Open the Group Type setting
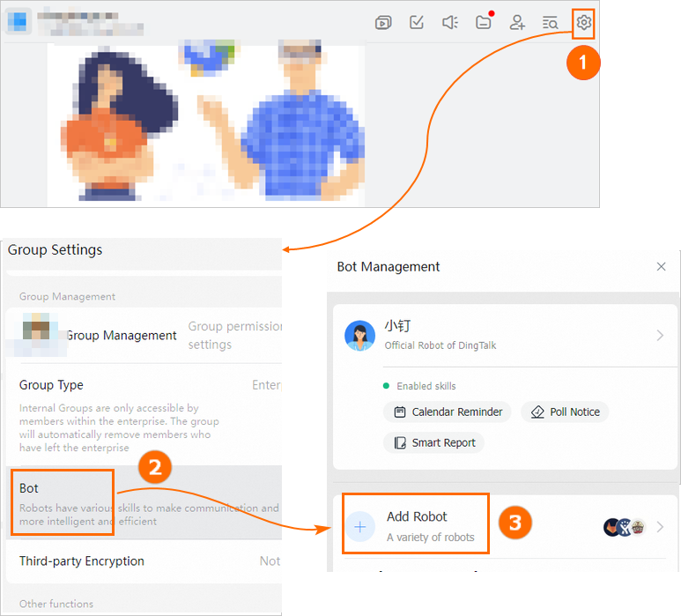Screen dimensions: 681x616 click(x=144, y=415)
